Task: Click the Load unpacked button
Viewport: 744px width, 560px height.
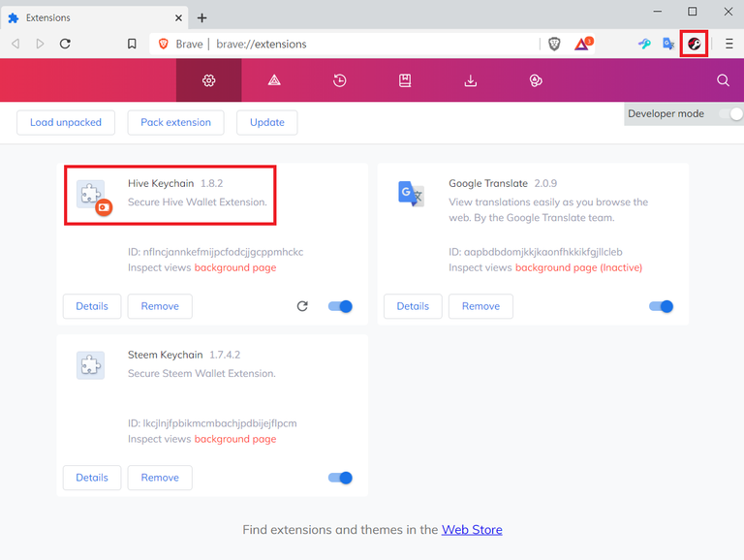Action: [x=66, y=122]
